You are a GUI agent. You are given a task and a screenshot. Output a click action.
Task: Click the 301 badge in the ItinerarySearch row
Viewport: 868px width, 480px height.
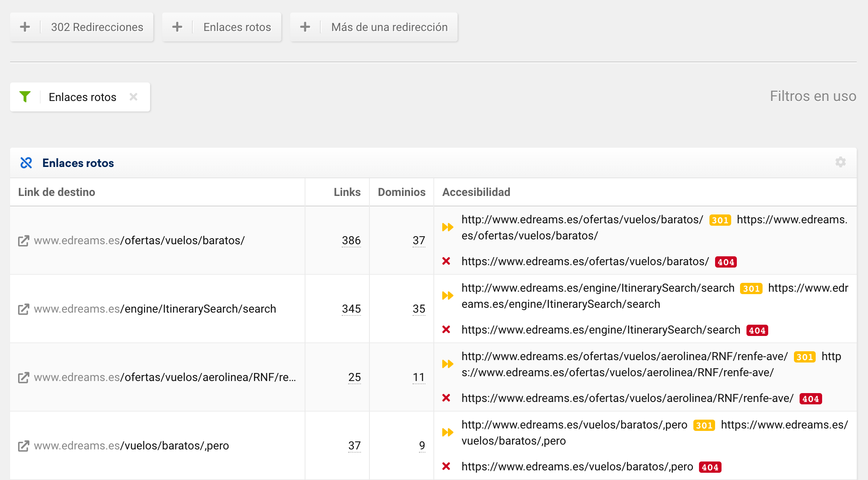(751, 288)
